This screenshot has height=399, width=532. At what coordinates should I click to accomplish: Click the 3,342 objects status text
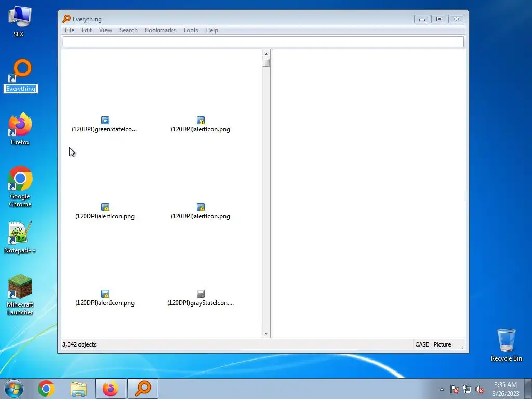tap(79, 344)
